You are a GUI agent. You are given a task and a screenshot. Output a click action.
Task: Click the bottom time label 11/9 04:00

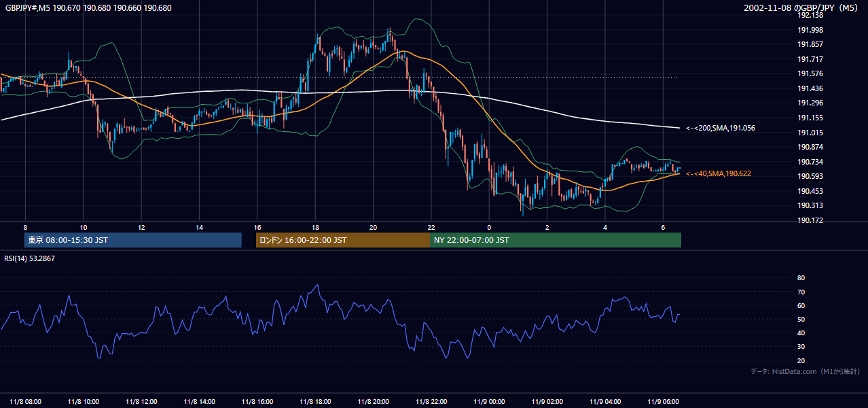click(x=605, y=401)
